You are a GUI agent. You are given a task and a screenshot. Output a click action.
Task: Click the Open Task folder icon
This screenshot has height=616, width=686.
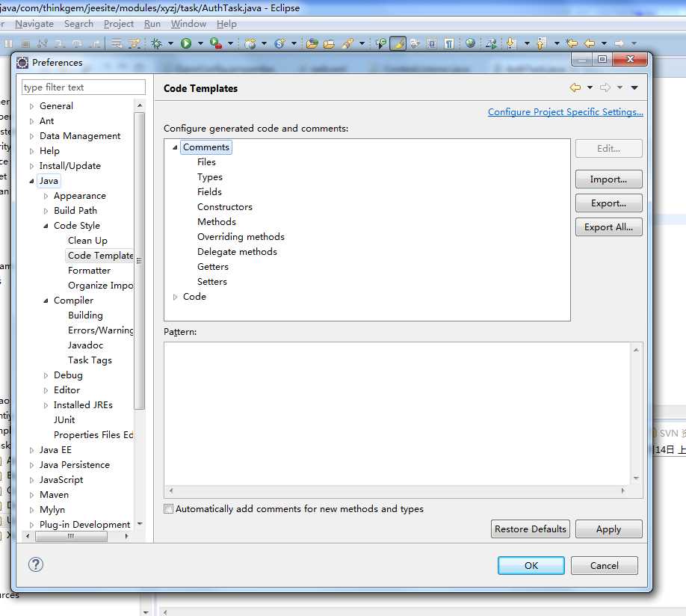click(329, 43)
